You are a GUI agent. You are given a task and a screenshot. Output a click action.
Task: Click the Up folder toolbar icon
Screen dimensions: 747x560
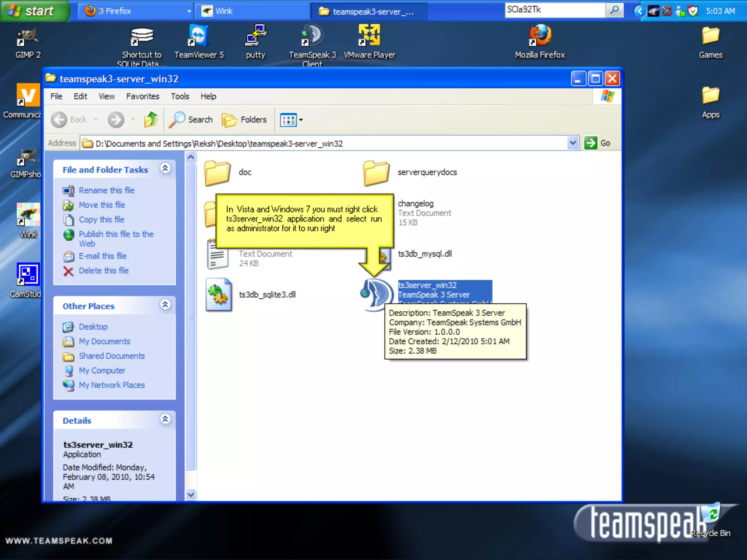(x=151, y=120)
